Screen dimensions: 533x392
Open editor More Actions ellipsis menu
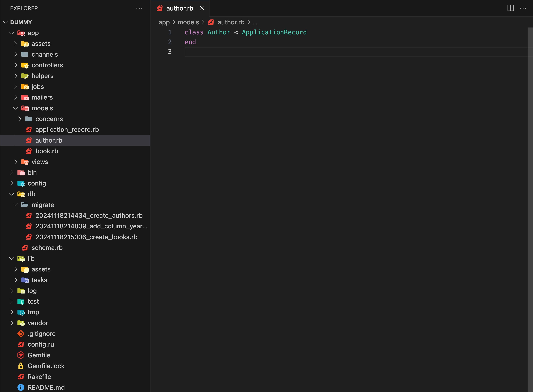pos(523,8)
